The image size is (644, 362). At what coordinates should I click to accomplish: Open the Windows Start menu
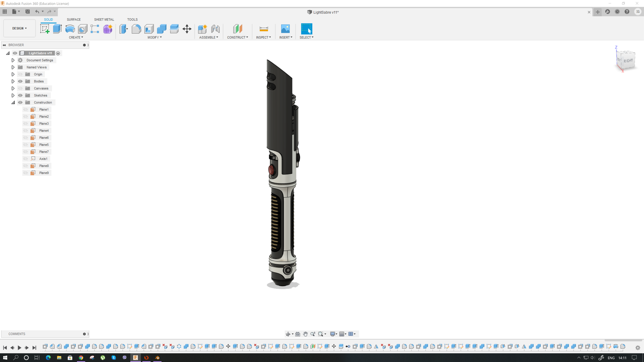pos(5,358)
